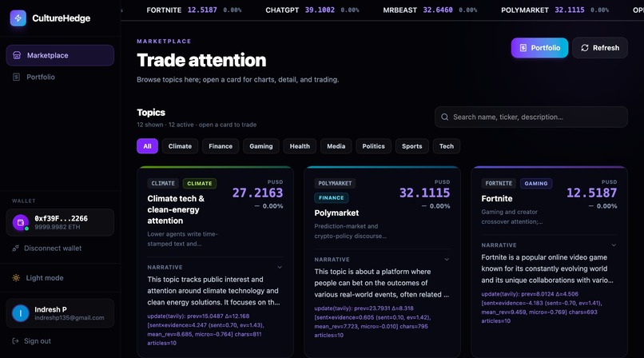The image size is (644, 358).
Task: Filter topics by Finance
Action: click(x=221, y=146)
